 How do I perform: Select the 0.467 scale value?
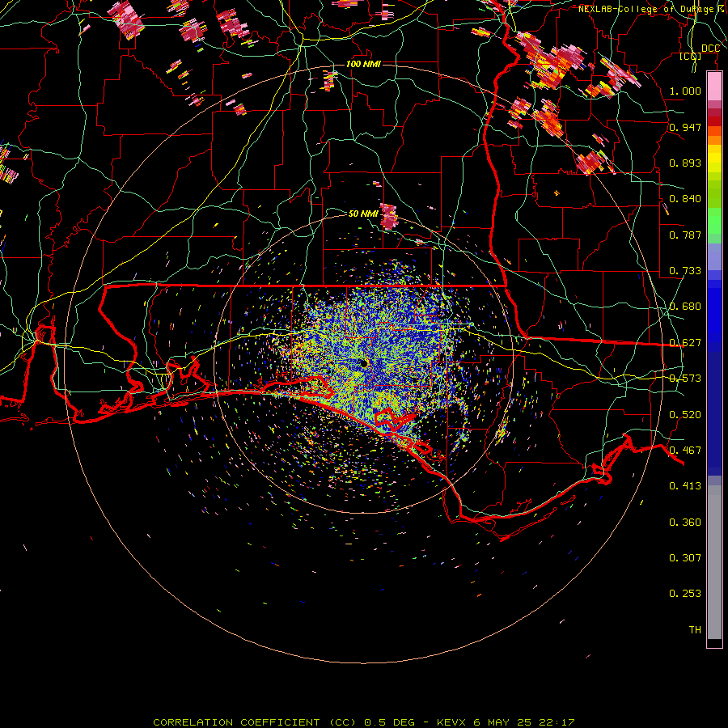click(685, 451)
